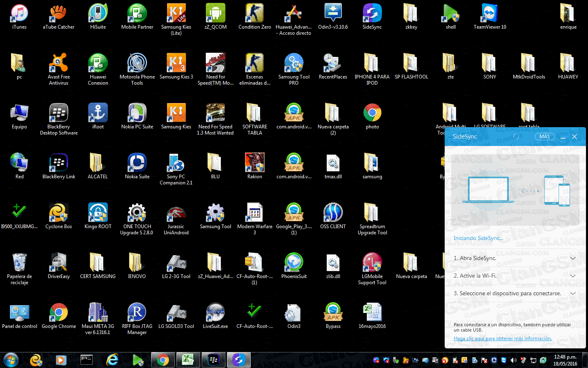The image size is (588, 368).
Task: Close the SideSync window
Action: [575, 137]
